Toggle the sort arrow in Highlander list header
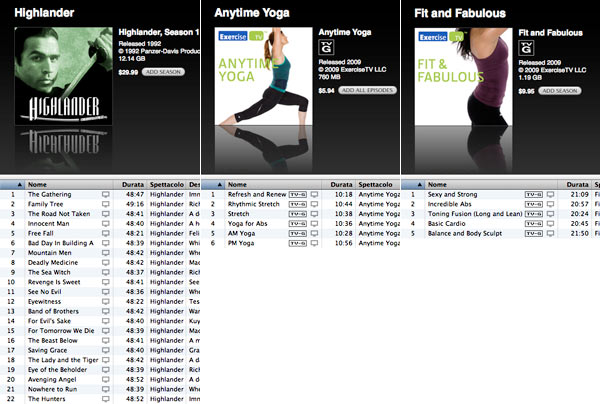The width and height of the screenshot is (600, 404). (19, 184)
